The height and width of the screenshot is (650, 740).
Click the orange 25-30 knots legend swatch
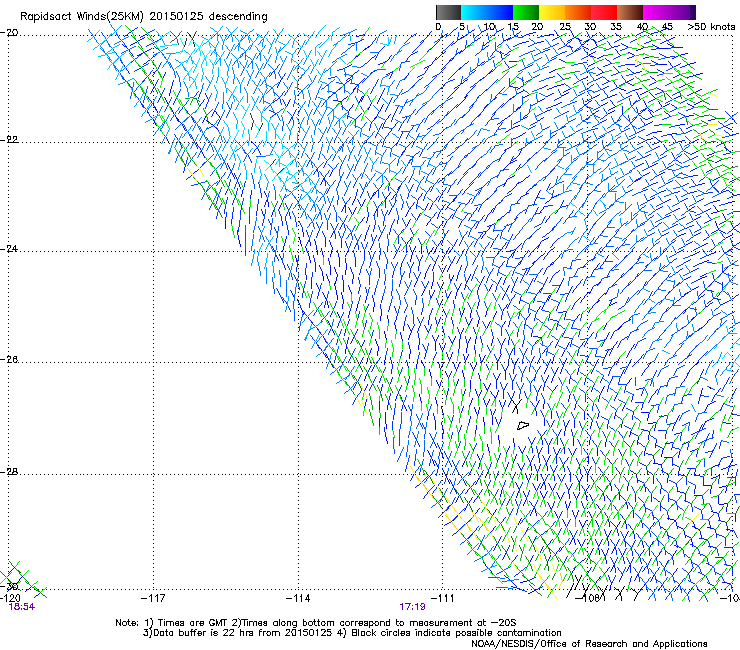[x=578, y=12]
